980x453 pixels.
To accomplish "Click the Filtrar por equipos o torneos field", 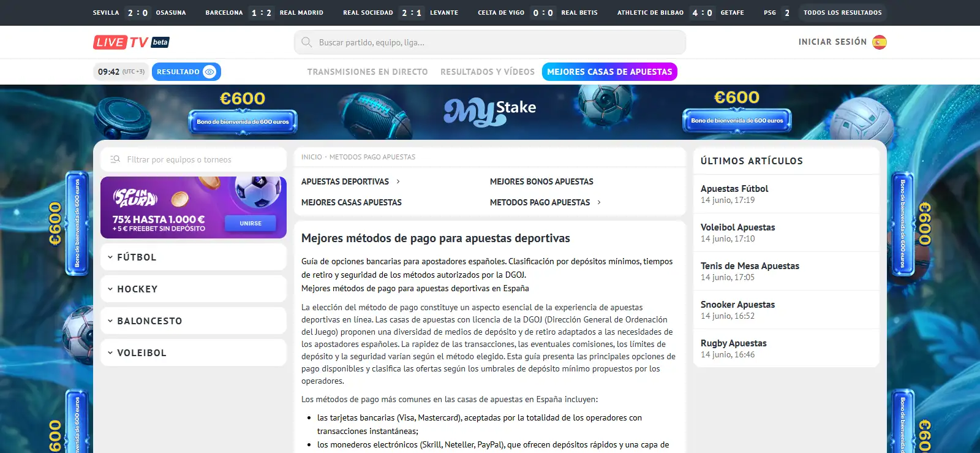I will tap(194, 159).
